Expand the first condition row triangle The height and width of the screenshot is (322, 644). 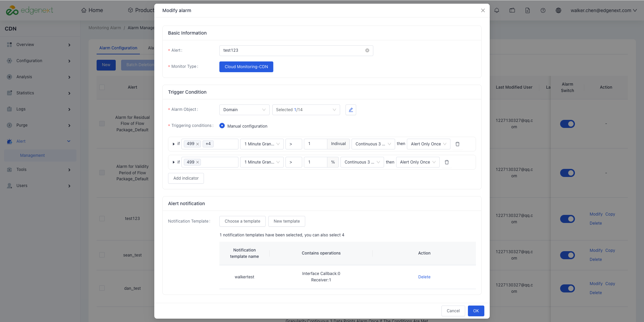[173, 144]
